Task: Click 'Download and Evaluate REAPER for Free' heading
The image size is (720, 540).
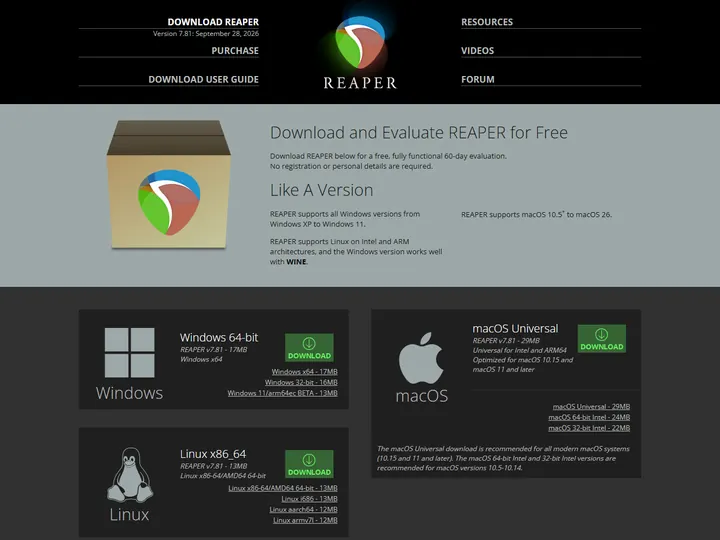Action: pos(419,133)
